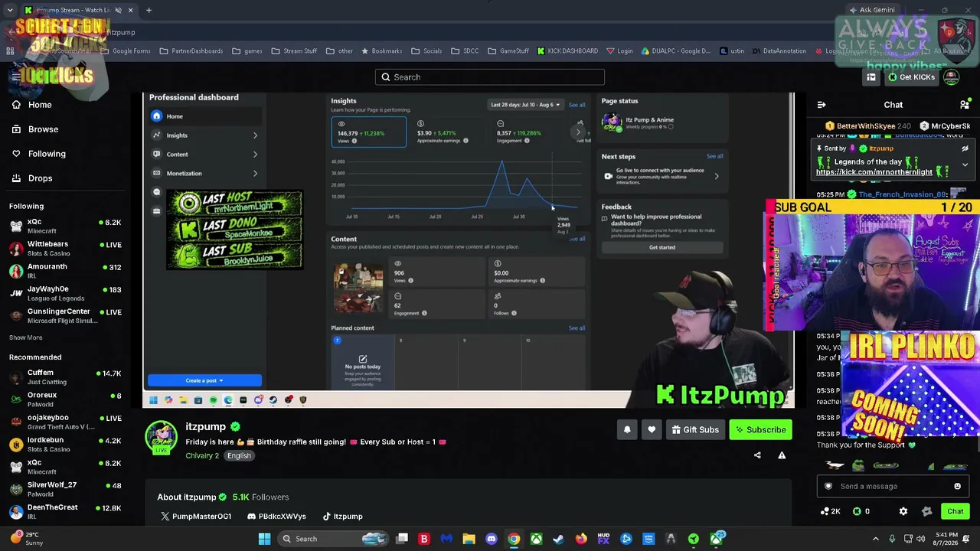Open the Kick shop icon beside Get KICKs
Screen dimensions: 980x551
coord(871,77)
